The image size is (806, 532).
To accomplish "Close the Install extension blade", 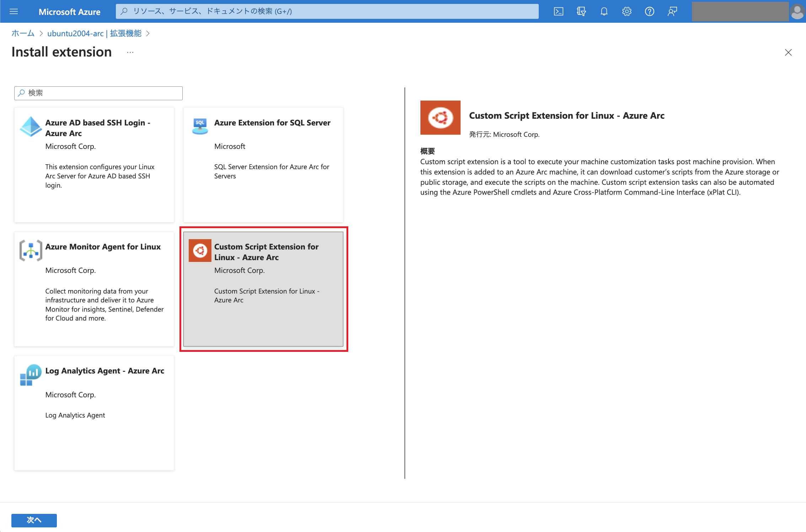I will pyautogui.click(x=788, y=53).
